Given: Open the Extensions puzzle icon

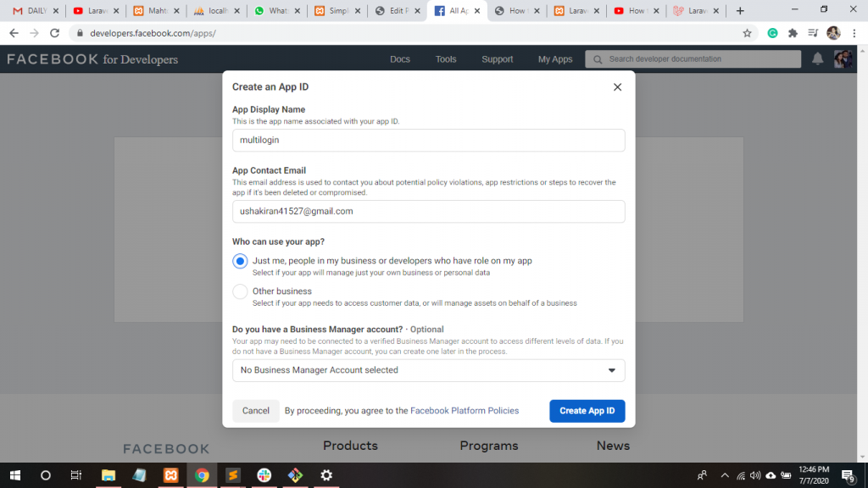Looking at the screenshot, I should 793,33.
